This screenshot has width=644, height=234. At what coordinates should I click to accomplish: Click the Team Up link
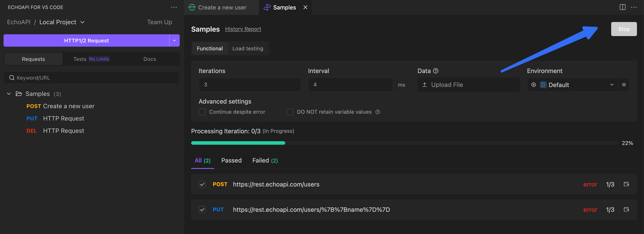pyautogui.click(x=159, y=22)
